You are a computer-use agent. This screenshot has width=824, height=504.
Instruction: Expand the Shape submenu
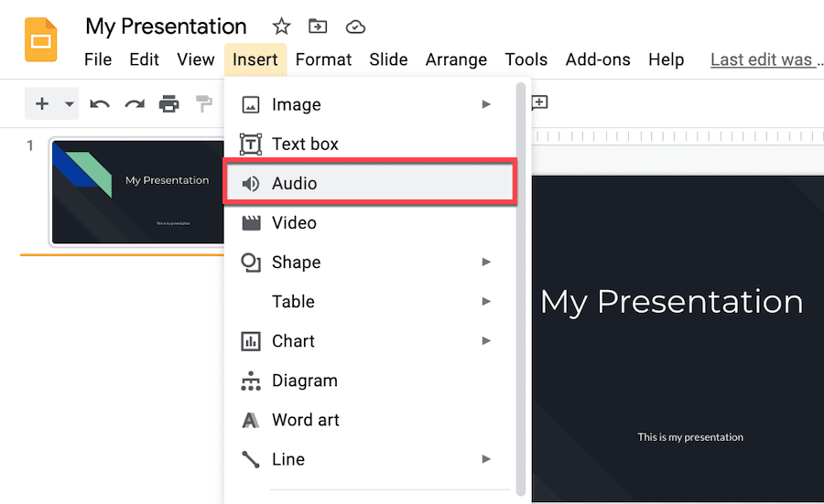coord(486,263)
